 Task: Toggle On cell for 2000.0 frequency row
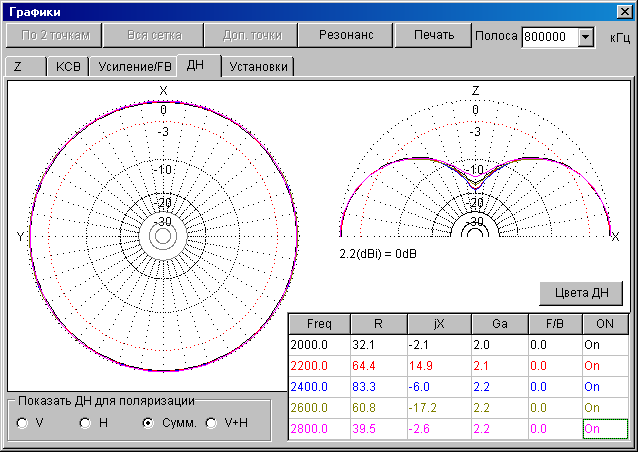605,344
